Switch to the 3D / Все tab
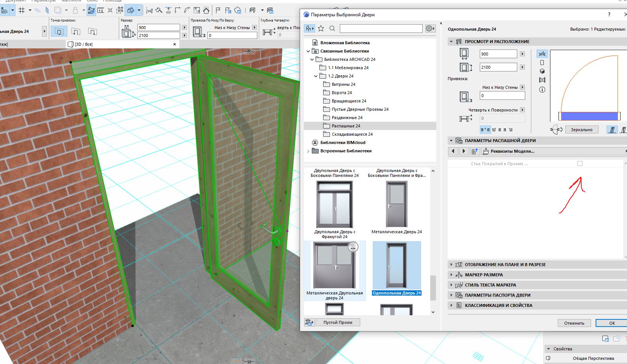627x364 pixels. (x=84, y=44)
